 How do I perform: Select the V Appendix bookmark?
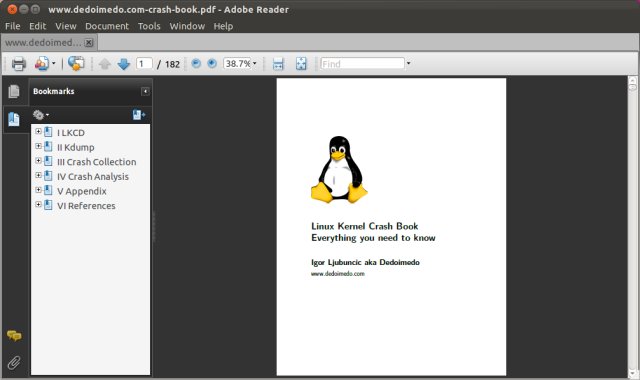click(82, 191)
